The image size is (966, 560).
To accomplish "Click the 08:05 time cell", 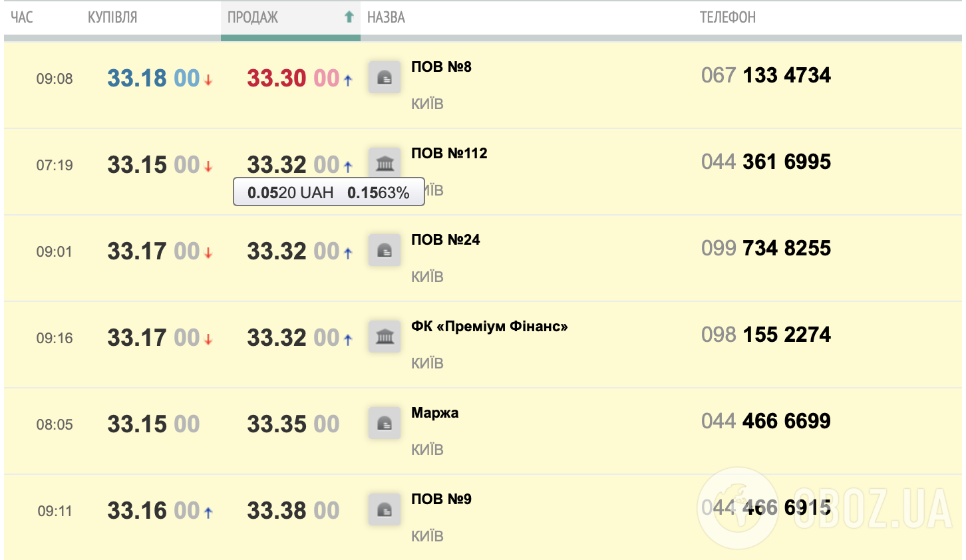I will pos(55,424).
